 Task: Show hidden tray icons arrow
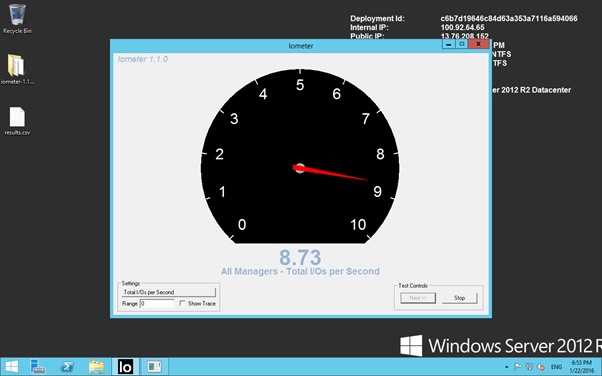(506, 367)
